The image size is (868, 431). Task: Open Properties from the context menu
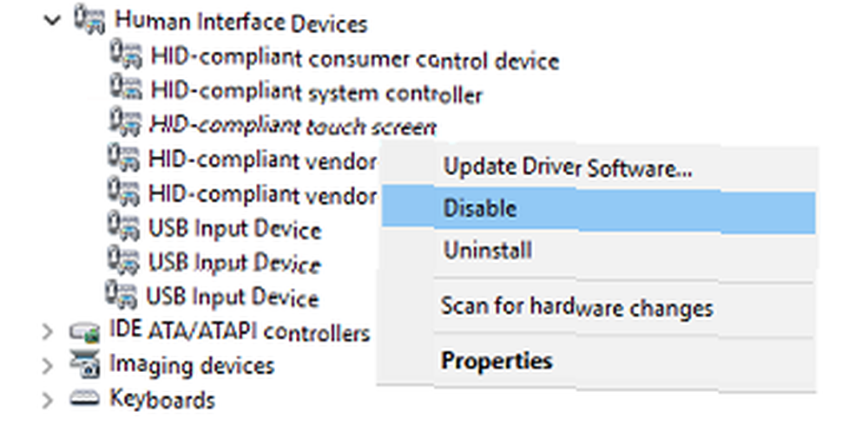[x=598, y=362]
